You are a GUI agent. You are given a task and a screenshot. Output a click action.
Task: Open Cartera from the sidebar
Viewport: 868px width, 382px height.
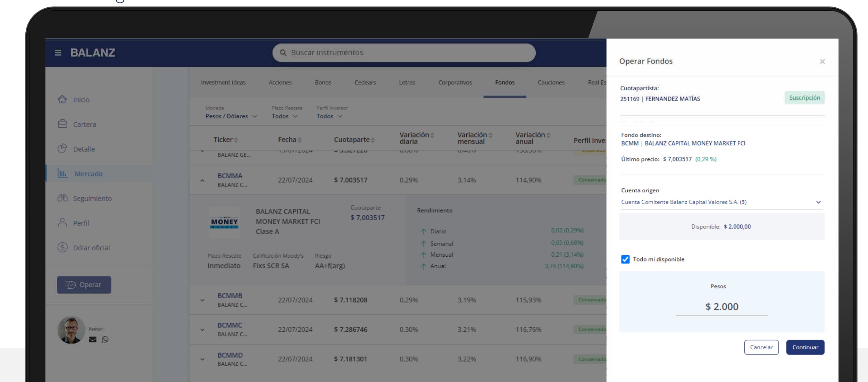pyautogui.click(x=77, y=124)
